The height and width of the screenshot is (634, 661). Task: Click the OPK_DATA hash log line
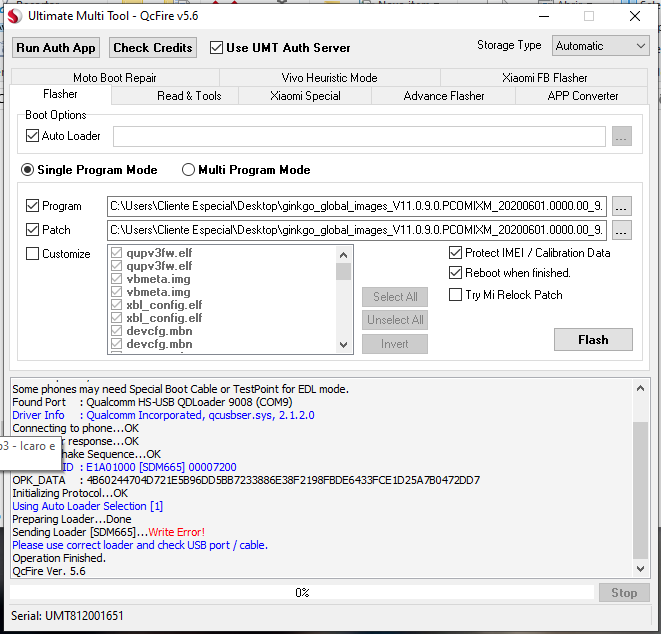(x=246, y=480)
